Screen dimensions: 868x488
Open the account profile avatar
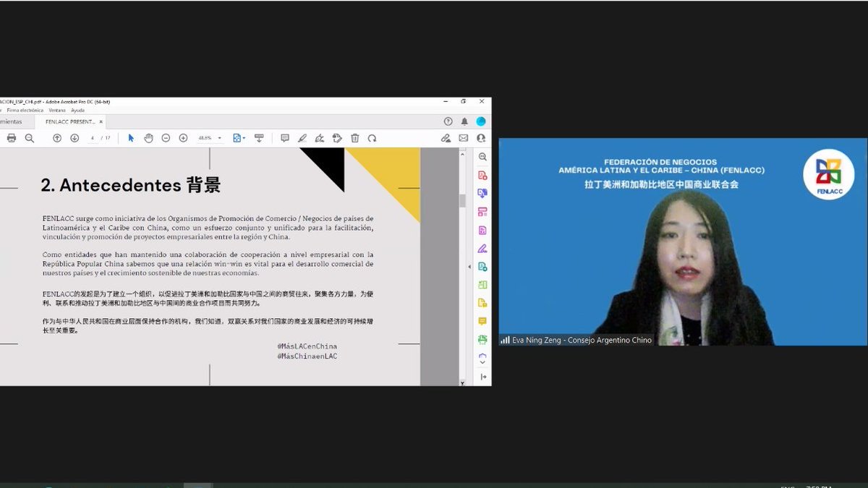coord(481,121)
